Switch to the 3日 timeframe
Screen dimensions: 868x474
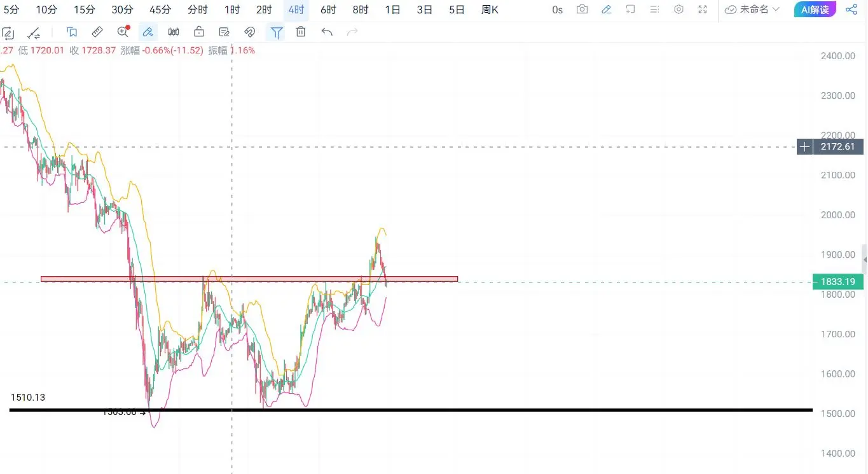(x=425, y=10)
